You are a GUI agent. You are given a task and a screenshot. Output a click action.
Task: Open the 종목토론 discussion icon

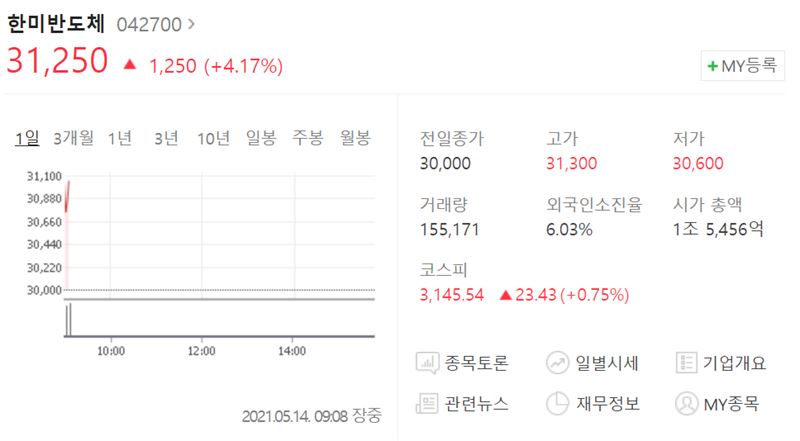coord(427,363)
